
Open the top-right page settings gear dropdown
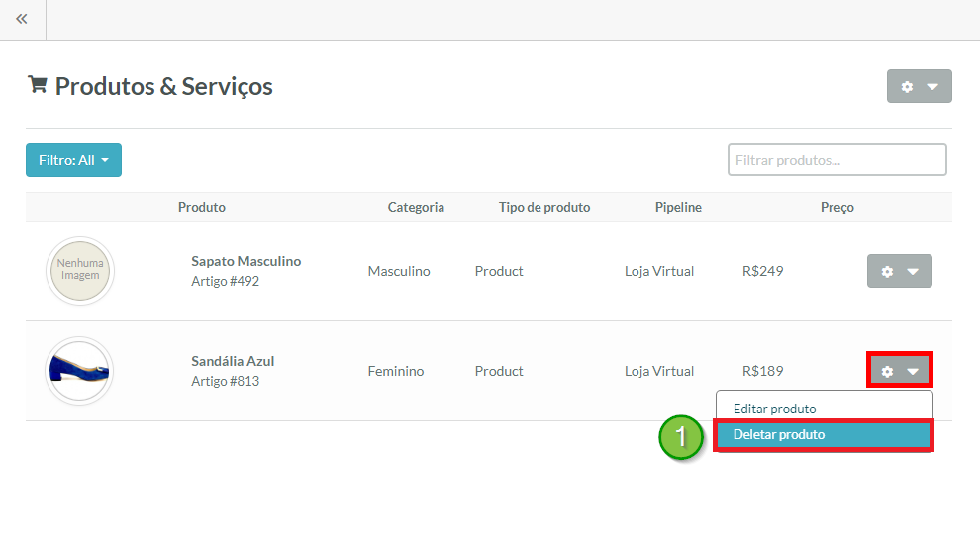(x=919, y=86)
